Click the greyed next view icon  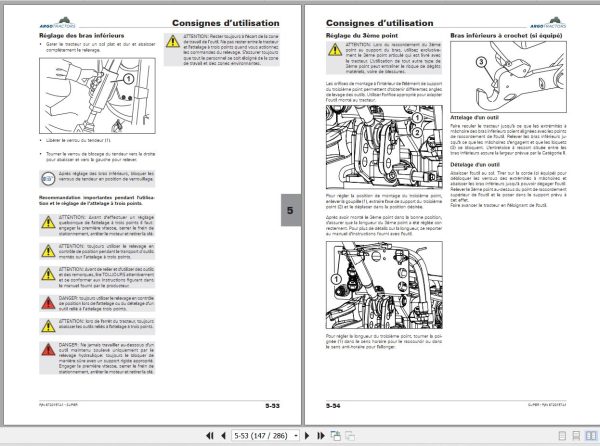coord(350,436)
